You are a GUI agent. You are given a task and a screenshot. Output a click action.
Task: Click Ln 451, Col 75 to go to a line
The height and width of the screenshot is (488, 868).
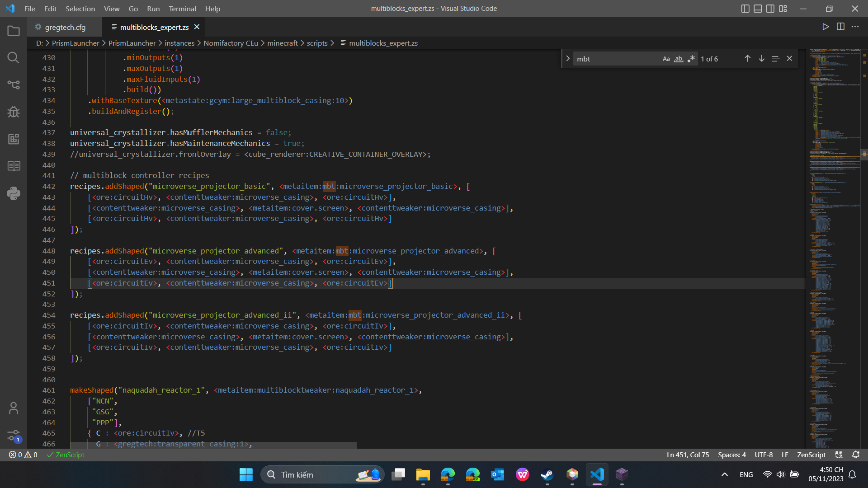click(688, 455)
